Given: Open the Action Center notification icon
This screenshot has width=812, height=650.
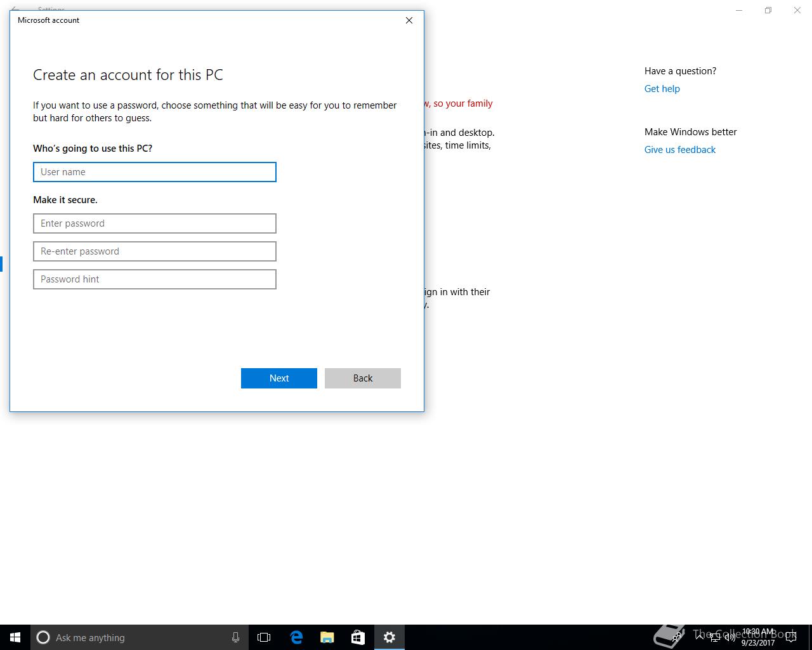Looking at the screenshot, I should [x=791, y=637].
